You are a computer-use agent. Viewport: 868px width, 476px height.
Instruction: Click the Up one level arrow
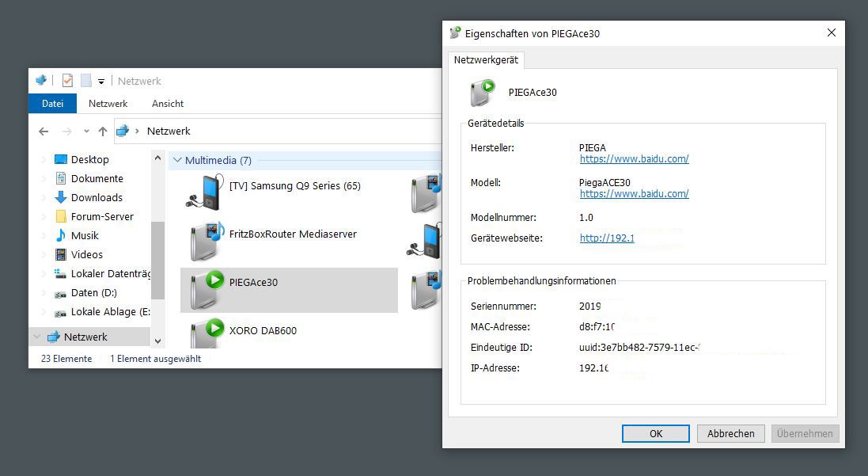click(x=102, y=131)
